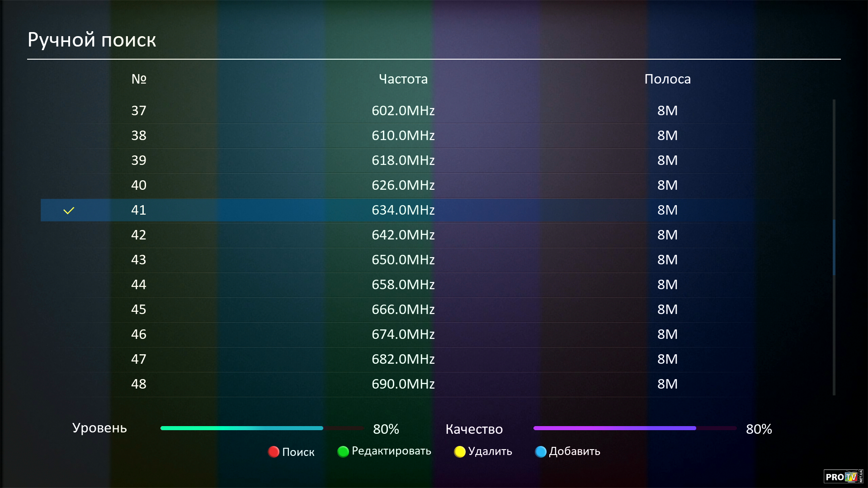
Task: Click the Частота column header
Action: [403, 79]
